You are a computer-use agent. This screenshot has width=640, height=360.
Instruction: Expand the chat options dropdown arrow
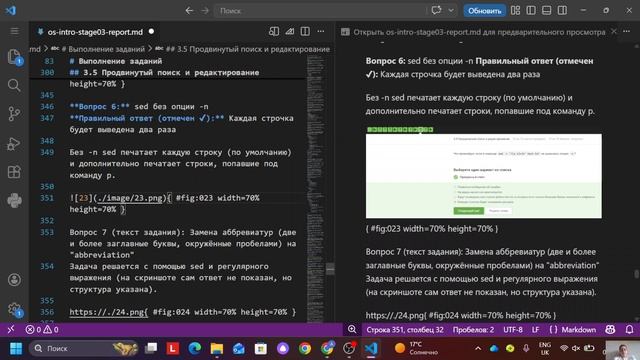coord(451,11)
